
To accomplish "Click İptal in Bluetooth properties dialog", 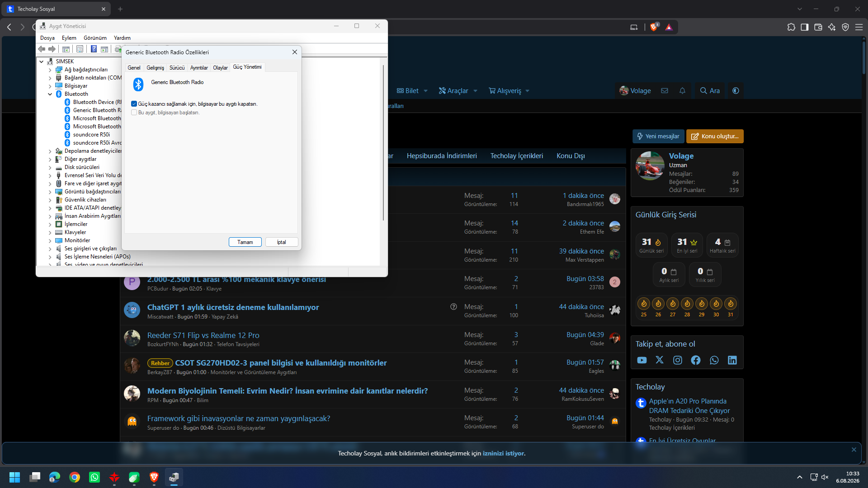I will point(282,242).
